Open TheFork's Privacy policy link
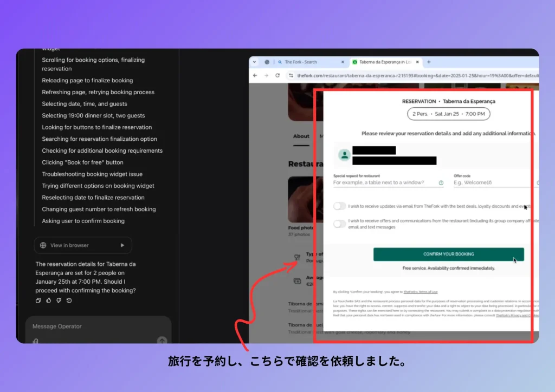Viewport: 555px width, 392px height. tap(518, 315)
